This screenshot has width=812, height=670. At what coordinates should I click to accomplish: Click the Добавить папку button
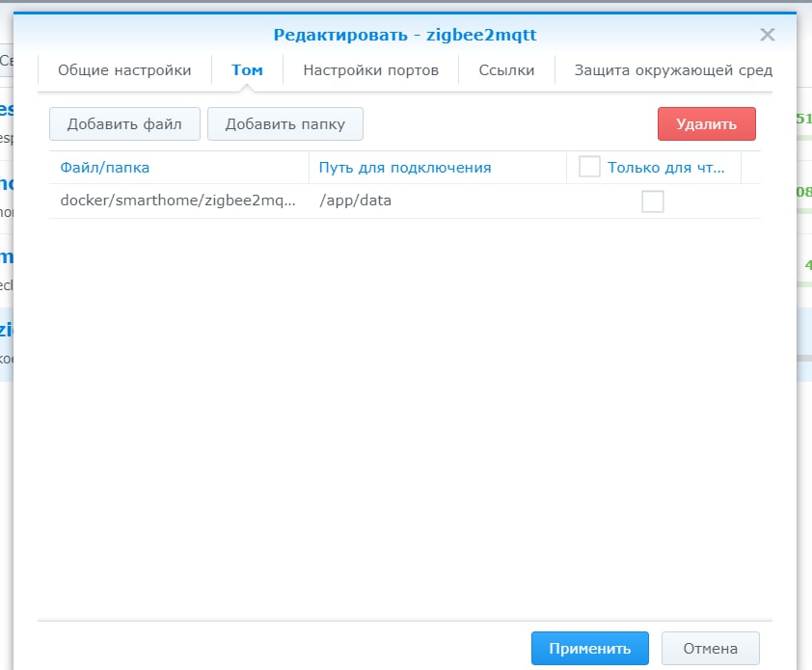tap(285, 123)
